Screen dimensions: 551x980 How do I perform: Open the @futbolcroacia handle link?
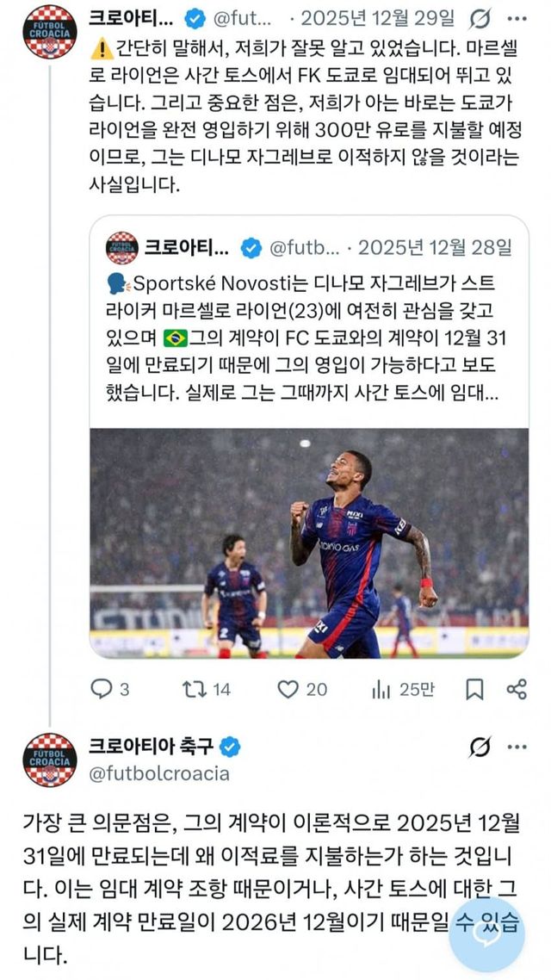click(x=159, y=773)
